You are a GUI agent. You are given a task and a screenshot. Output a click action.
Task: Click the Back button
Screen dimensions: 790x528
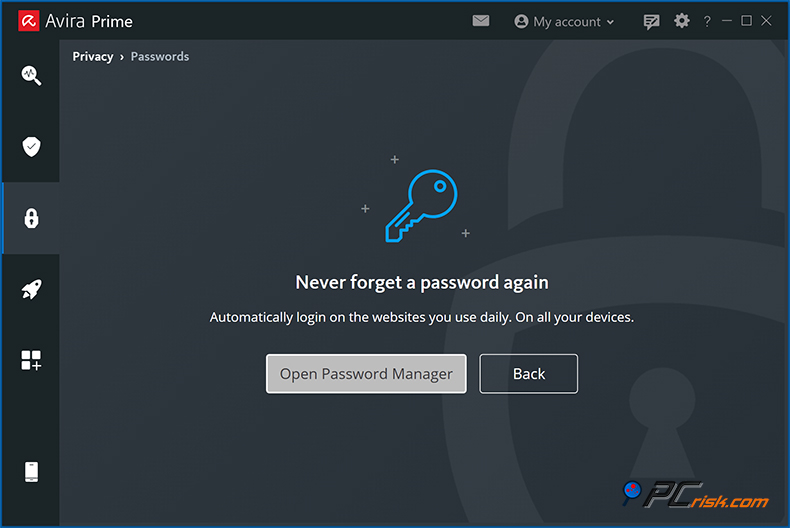529,374
